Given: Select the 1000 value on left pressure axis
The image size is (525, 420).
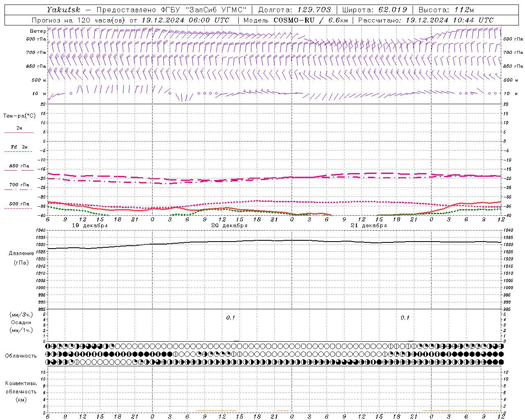Looking at the screenshot, I should (x=41, y=288).
